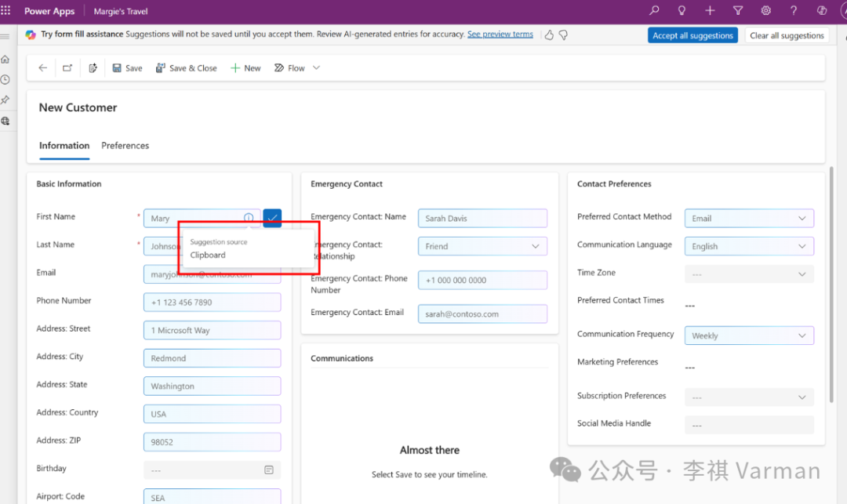Click Accept all suggestions button
Screen dimensions: 847x504
[x=693, y=35]
